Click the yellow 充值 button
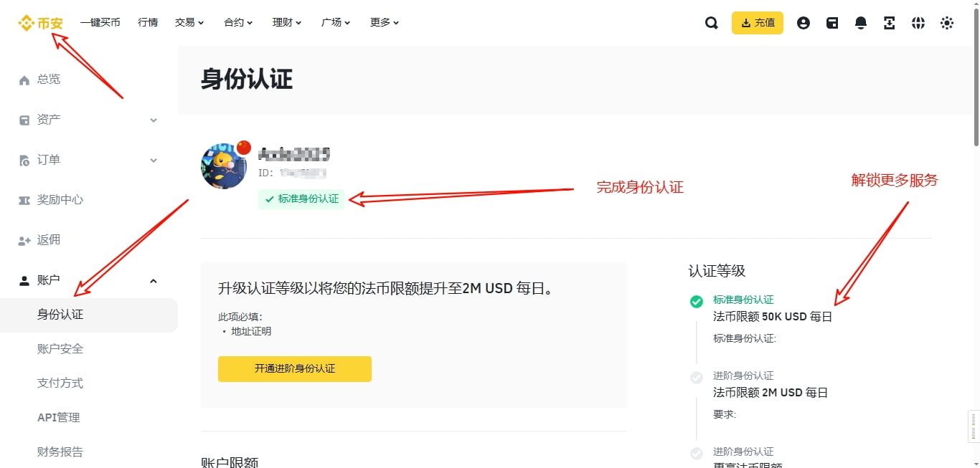This screenshot has height=468, width=980. point(757,22)
